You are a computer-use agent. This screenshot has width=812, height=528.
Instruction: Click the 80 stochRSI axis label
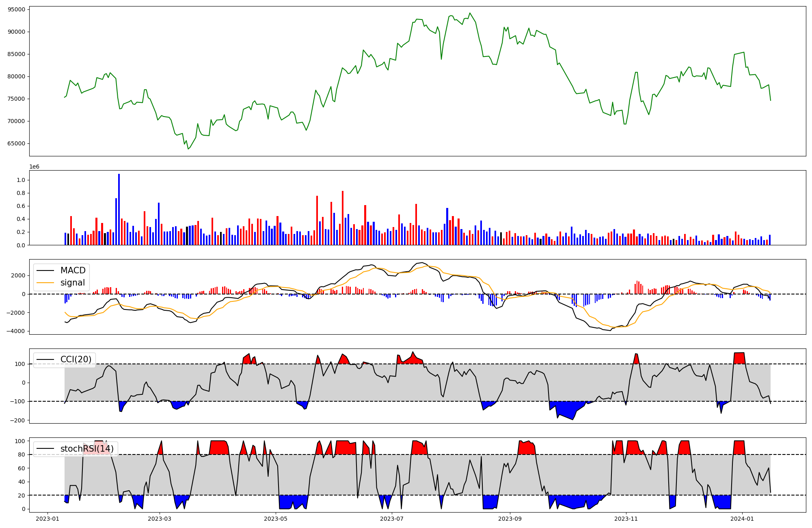coord(22,454)
